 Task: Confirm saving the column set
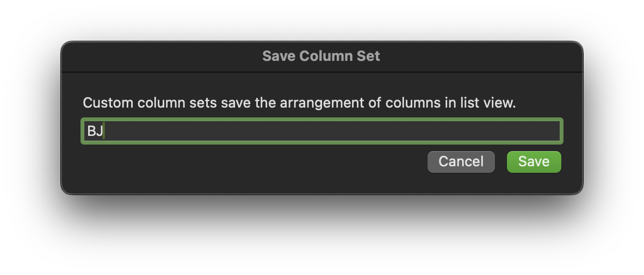(x=534, y=162)
